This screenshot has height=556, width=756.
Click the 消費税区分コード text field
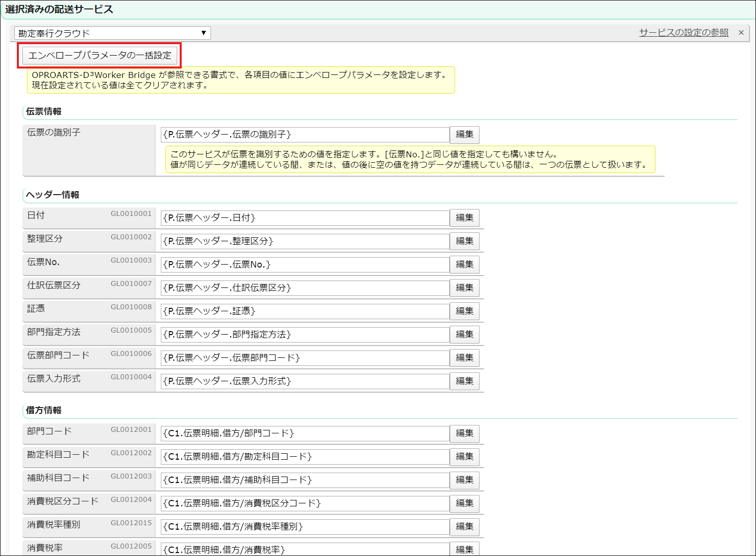[305, 503]
